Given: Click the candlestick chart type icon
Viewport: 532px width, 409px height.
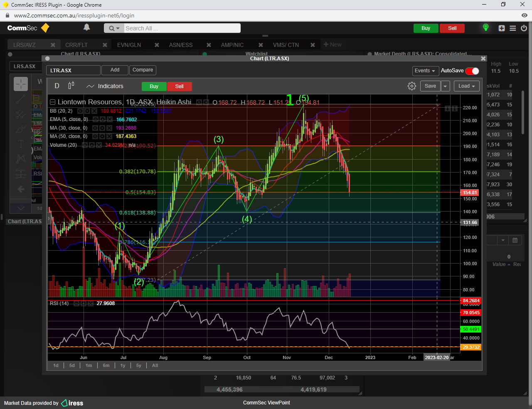Looking at the screenshot, I should pos(71,86).
